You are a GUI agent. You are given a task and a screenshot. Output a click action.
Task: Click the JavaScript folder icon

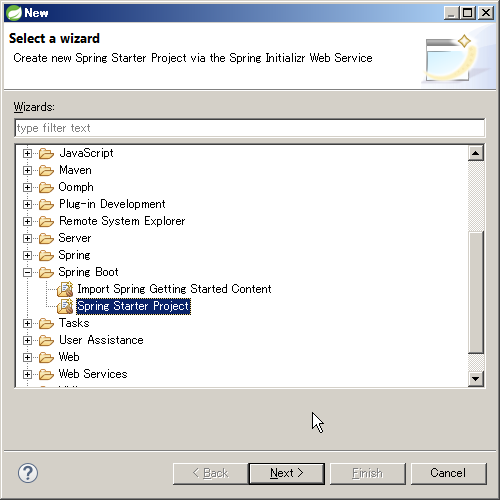[46, 153]
